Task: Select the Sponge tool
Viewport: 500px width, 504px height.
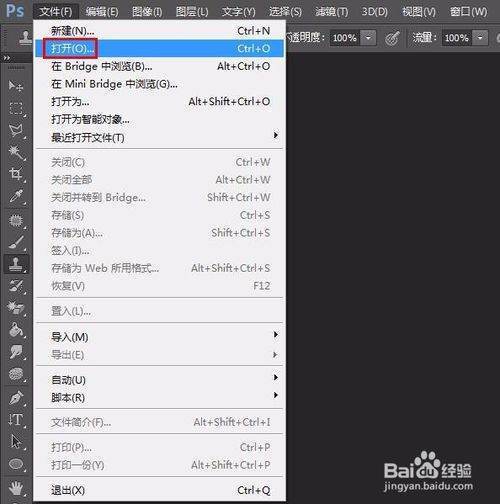Action: tap(16, 374)
